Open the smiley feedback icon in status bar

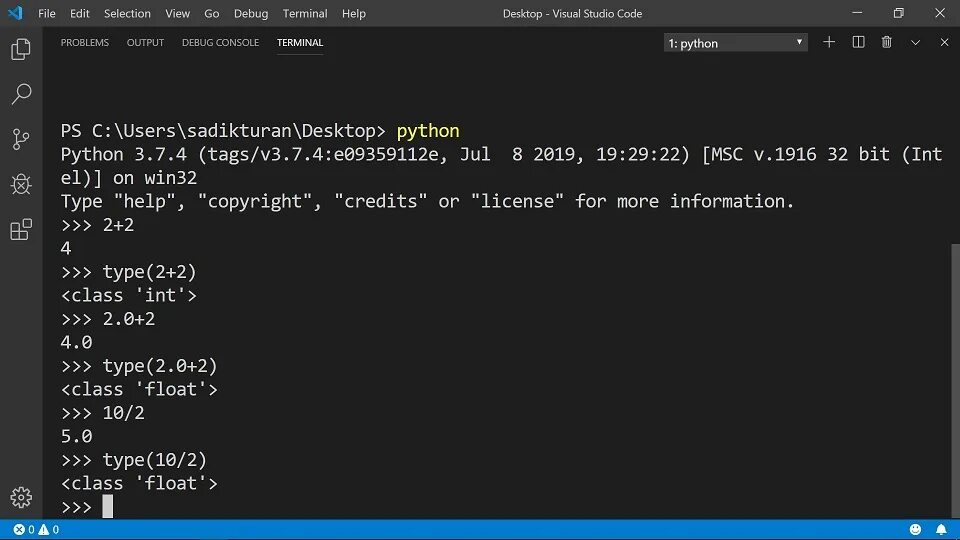tap(915, 530)
